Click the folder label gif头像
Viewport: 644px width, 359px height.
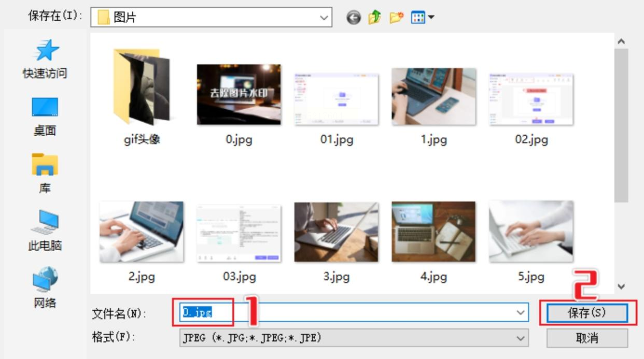(x=142, y=140)
